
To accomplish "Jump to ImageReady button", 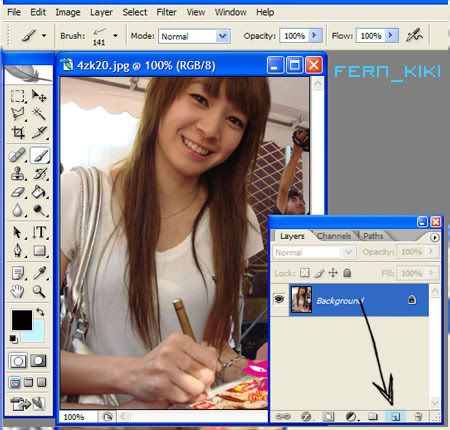I will click(28, 403).
